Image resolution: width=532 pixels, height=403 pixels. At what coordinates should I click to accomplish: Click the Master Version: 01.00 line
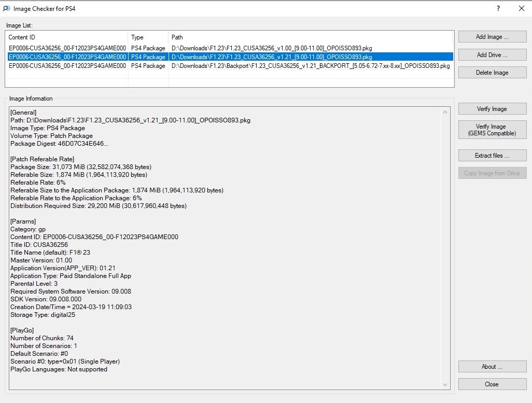(x=41, y=260)
